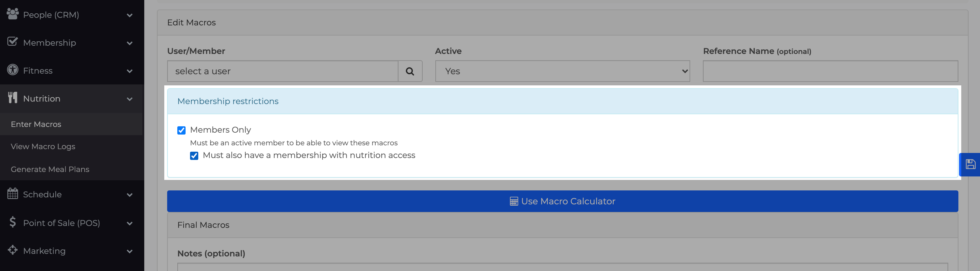The height and width of the screenshot is (271, 980).
Task: Click the magnifier search user button
Action: point(410,71)
